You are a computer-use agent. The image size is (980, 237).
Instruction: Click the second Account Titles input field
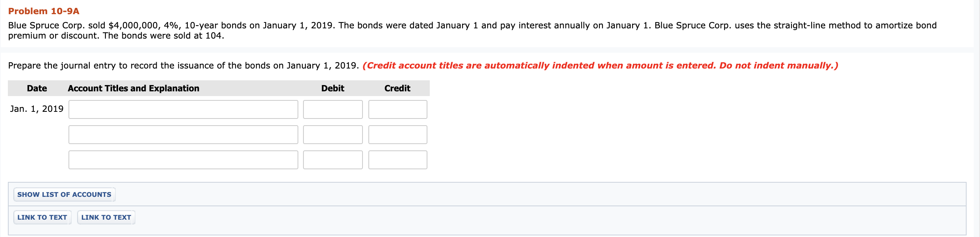184,135
